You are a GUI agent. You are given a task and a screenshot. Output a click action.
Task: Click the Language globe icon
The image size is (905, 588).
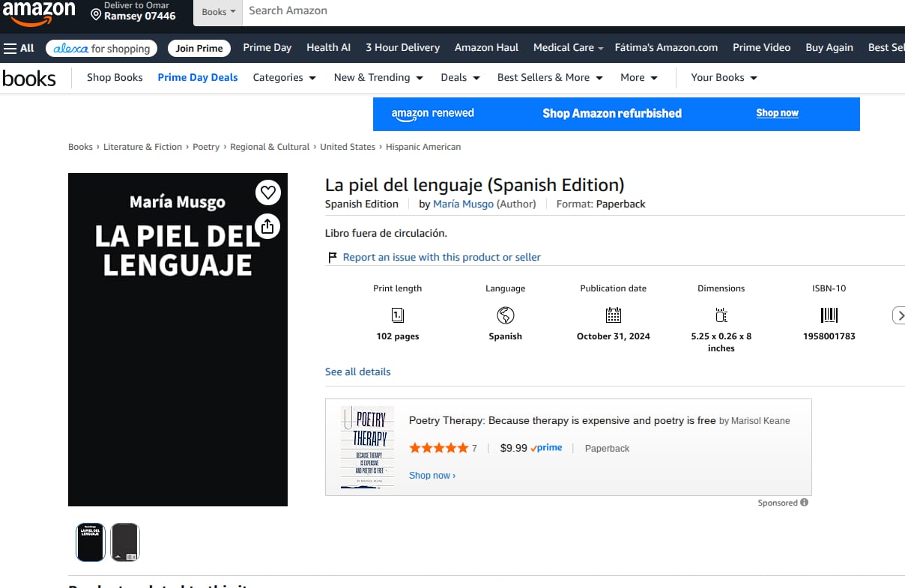click(506, 315)
